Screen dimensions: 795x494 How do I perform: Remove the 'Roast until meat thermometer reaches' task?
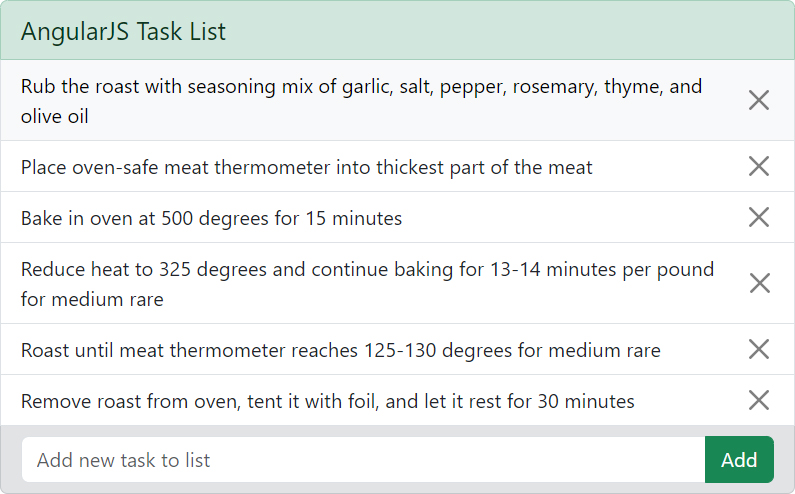coord(759,349)
